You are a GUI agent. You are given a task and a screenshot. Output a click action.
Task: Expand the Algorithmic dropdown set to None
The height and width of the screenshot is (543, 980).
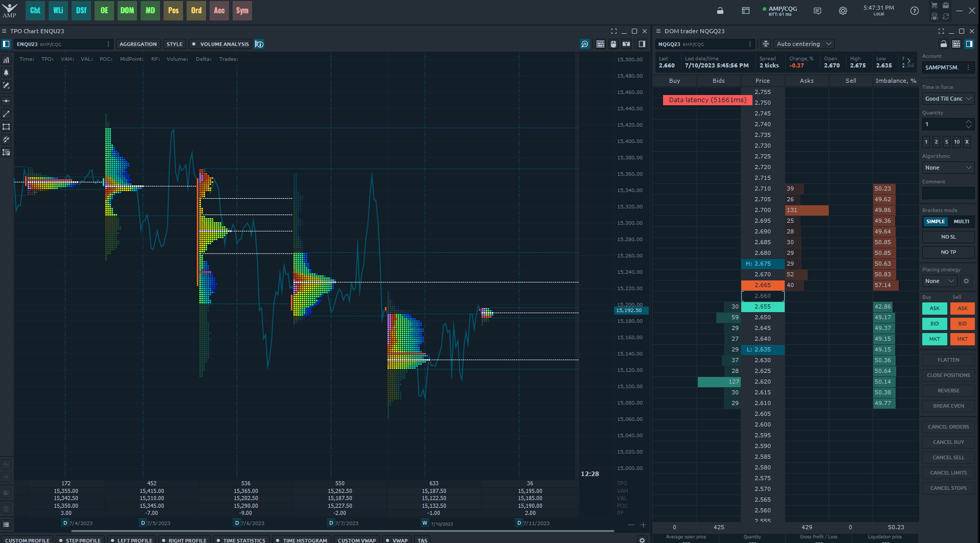(x=948, y=168)
